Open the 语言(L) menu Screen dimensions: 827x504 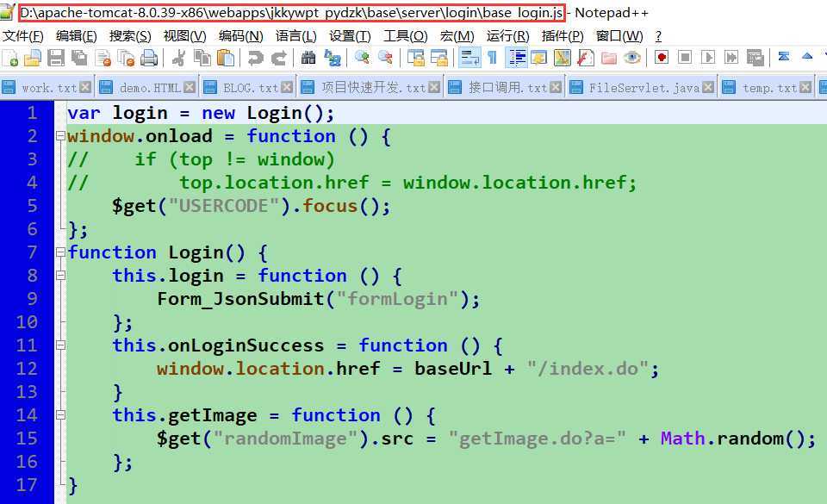(295, 36)
